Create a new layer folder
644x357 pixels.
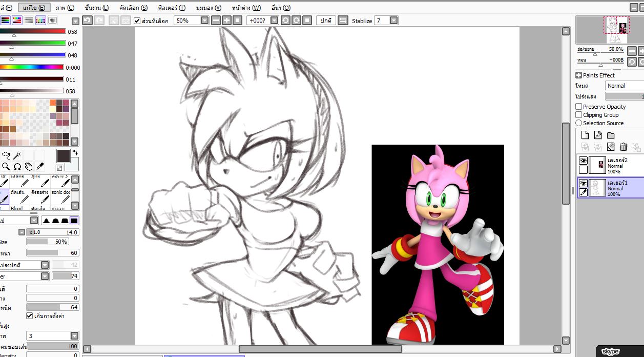pos(611,135)
